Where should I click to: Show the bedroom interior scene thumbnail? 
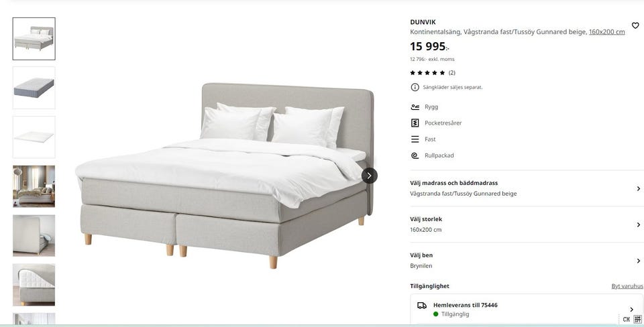click(x=34, y=186)
